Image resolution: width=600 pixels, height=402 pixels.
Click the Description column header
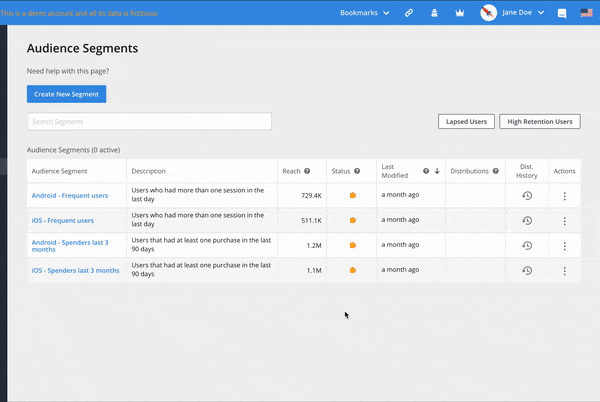[x=148, y=171]
